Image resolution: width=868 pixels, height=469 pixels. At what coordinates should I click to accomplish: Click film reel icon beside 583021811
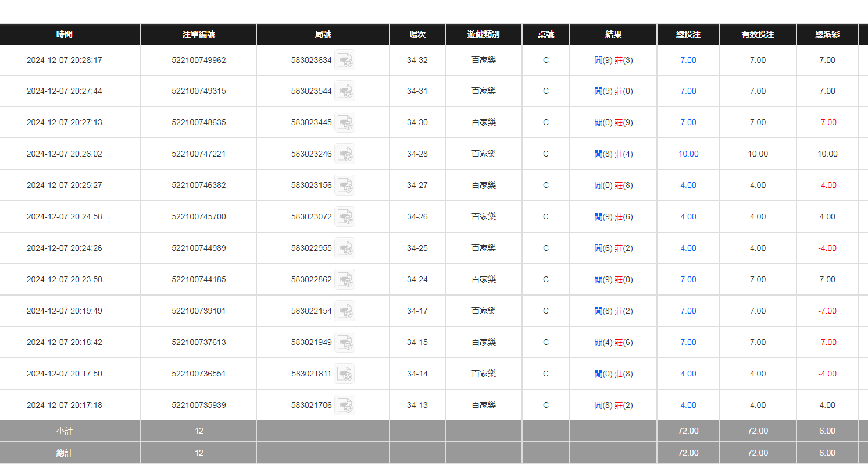[x=345, y=374]
